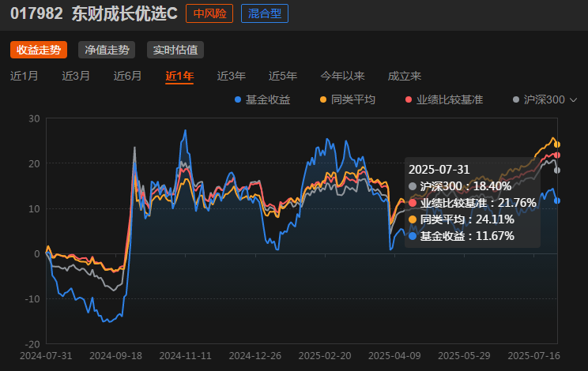Click the orange 同类平均 end point marker
This screenshot has width=588, height=371.
coord(557,144)
